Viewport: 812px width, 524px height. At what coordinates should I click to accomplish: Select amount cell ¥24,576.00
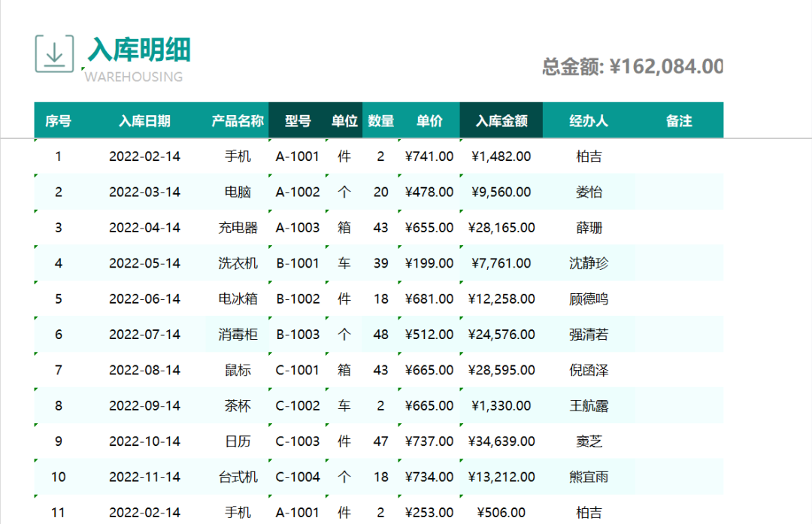click(x=501, y=335)
